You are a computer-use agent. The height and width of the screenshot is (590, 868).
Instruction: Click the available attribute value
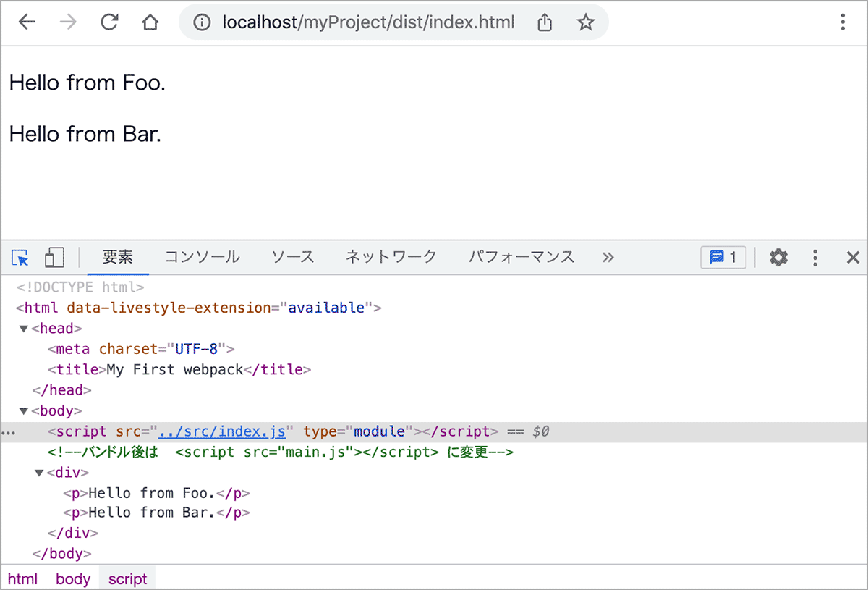click(326, 308)
